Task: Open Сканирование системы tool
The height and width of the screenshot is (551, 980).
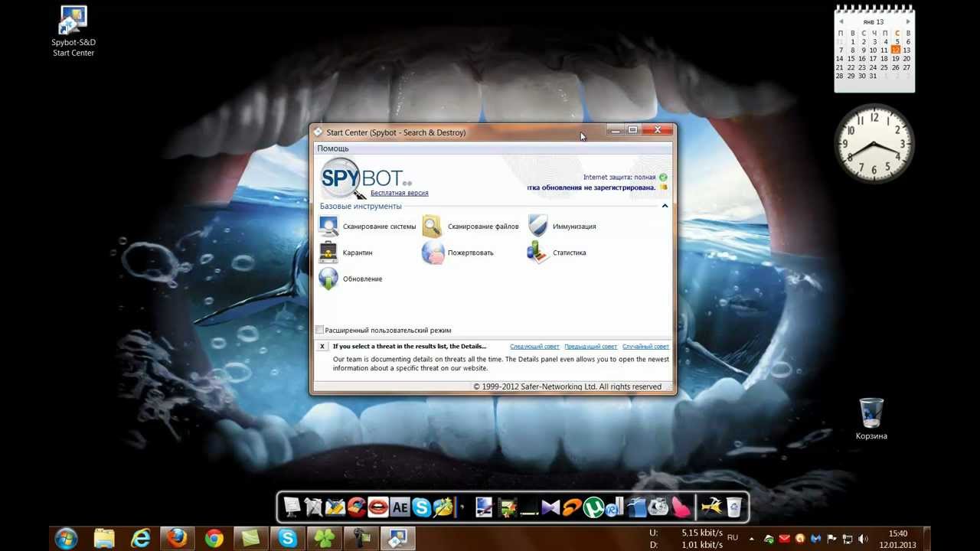Action: coord(367,227)
